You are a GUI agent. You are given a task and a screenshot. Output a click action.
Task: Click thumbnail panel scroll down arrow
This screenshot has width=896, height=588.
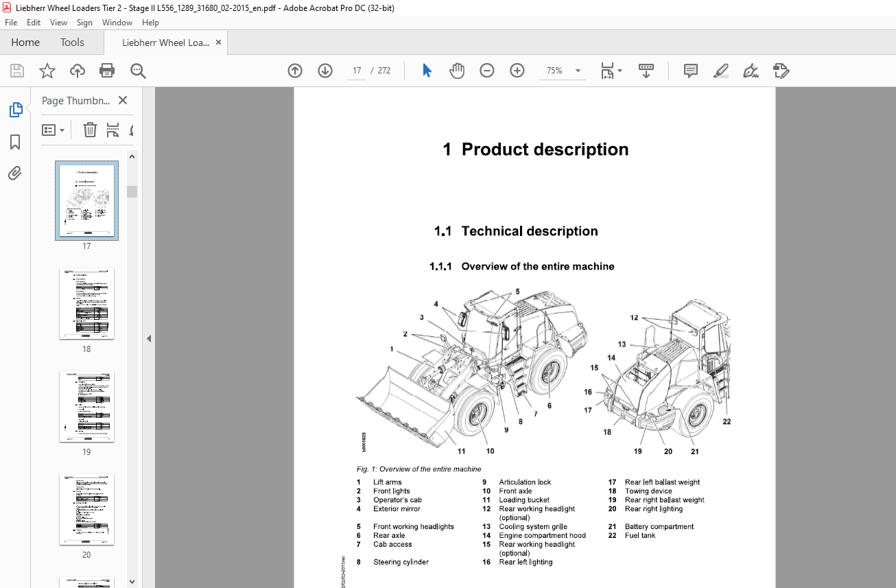(x=132, y=581)
